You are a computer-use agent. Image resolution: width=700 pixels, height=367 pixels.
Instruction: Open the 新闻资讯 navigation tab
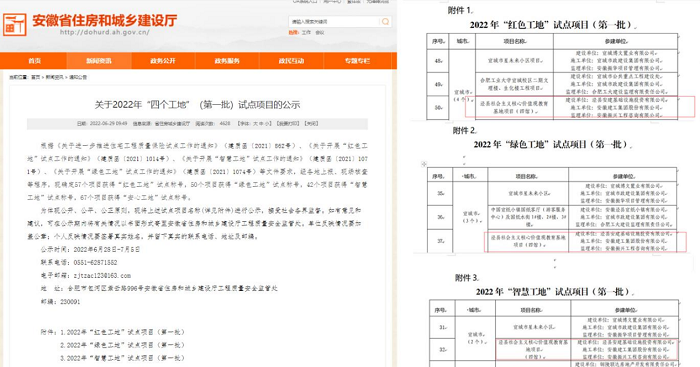99,61
